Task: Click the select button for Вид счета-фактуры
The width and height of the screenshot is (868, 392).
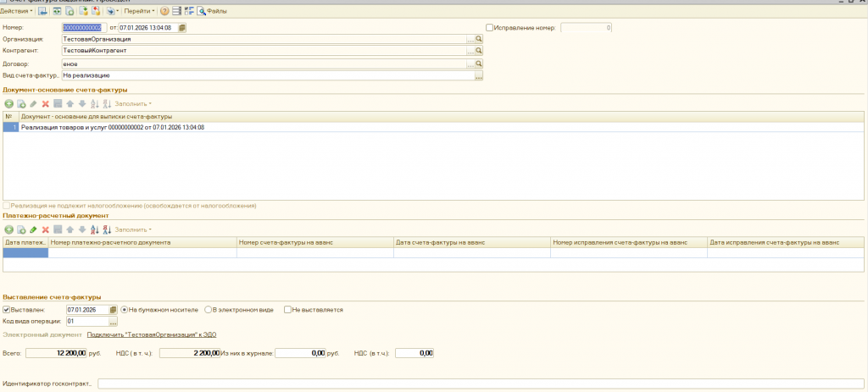Action: pos(480,75)
